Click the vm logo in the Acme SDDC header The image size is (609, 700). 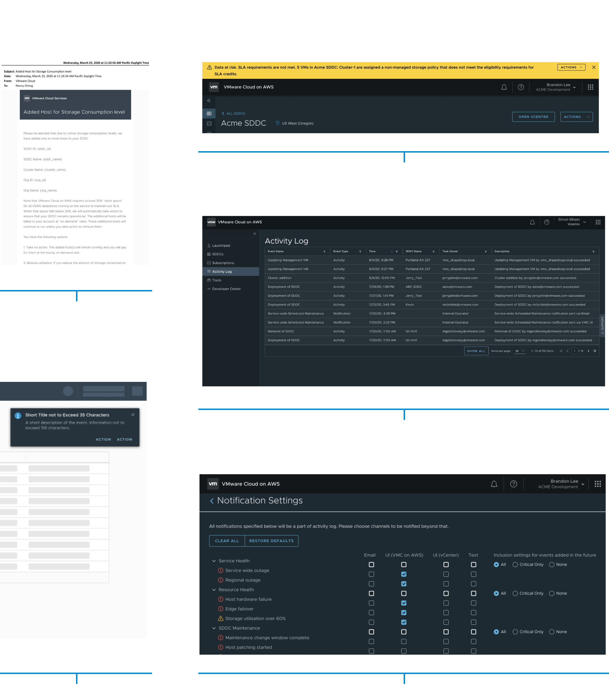[214, 87]
